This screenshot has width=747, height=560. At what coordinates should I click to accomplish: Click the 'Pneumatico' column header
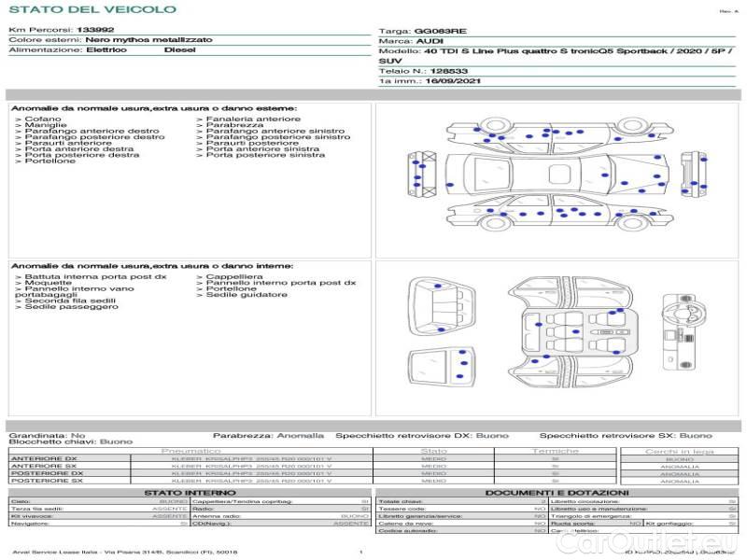pyautogui.click(x=190, y=451)
